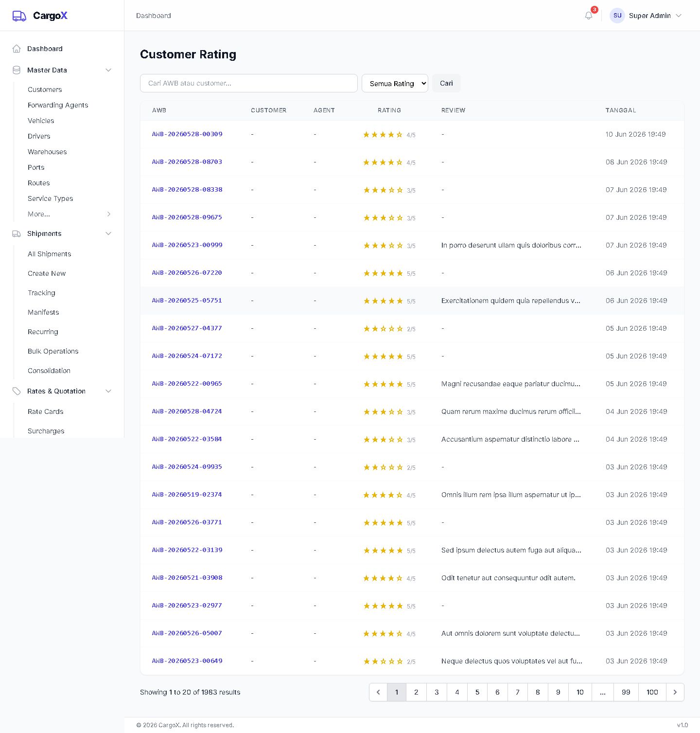Click review text 'In porro deserunt ullam'

(x=511, y=245)
